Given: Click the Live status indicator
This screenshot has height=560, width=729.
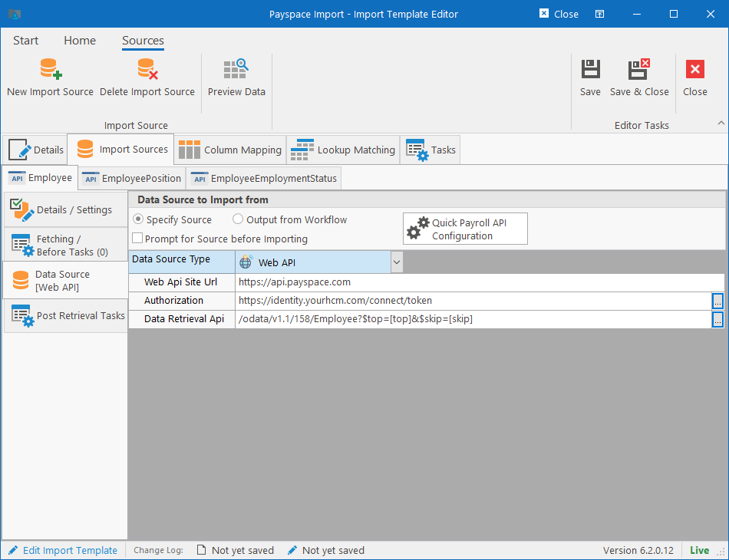Looking at the screenshot, I should (699, 550).
